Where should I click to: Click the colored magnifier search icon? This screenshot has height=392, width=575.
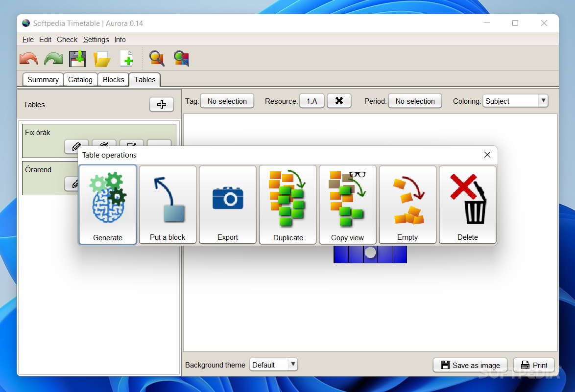click(182, 59)
